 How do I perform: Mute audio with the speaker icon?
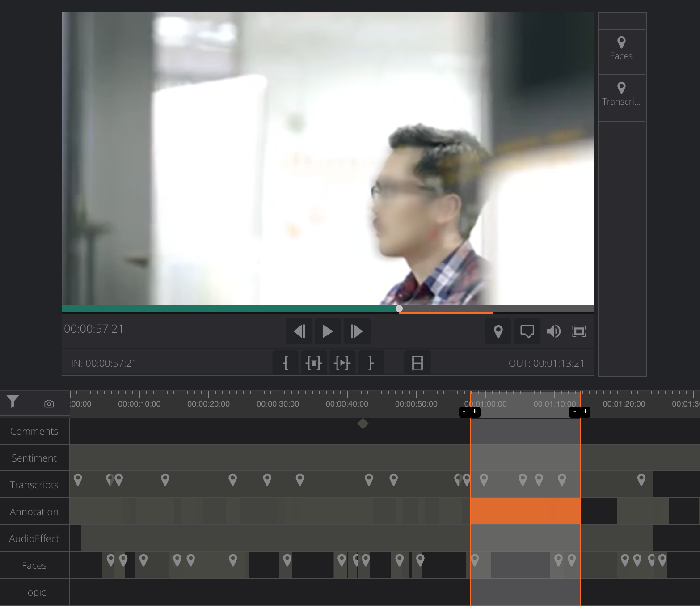[x=553, y=331]
